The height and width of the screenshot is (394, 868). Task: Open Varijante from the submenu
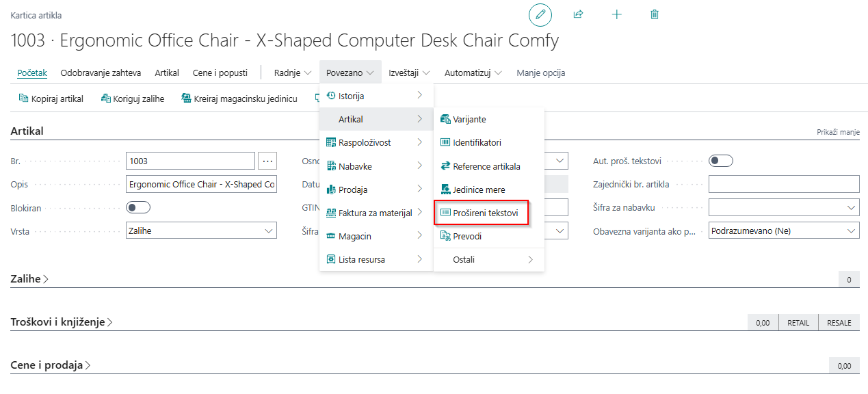pos(469,119)
